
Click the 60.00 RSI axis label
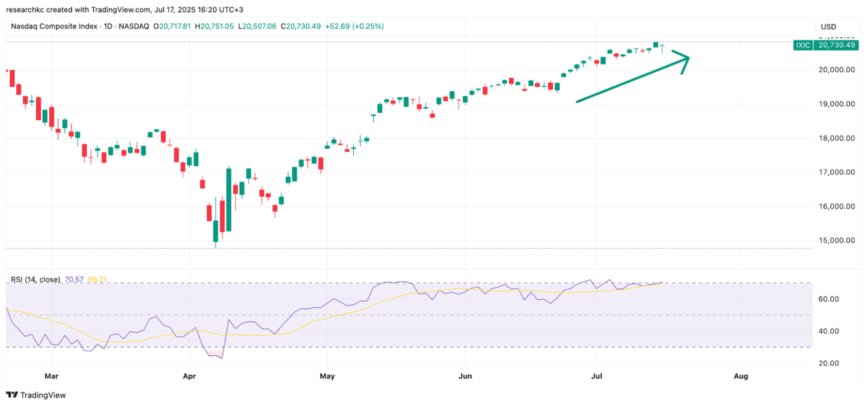tap(829, 299)
